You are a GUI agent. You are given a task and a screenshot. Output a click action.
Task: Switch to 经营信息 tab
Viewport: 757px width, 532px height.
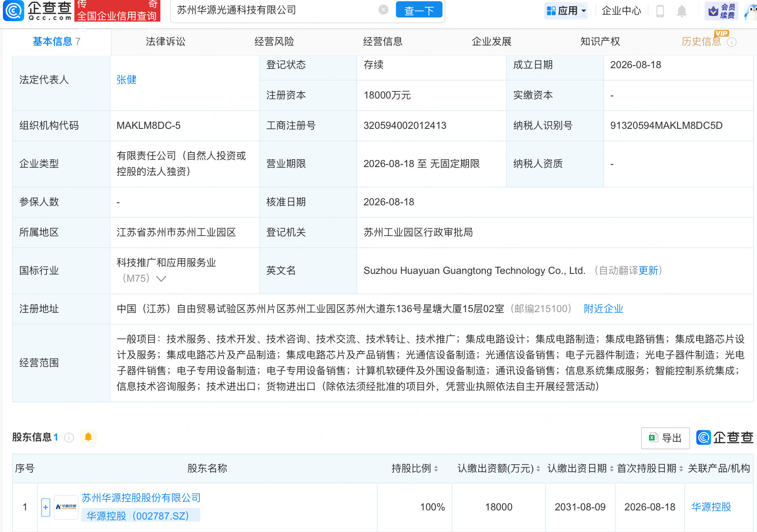(x=383, y=42)
